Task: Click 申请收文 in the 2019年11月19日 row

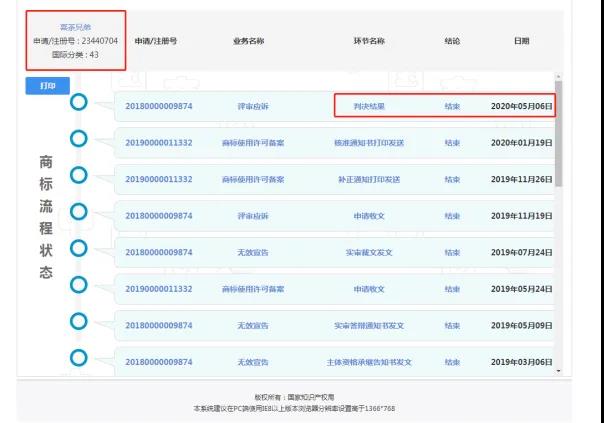Action: point(369,216)
